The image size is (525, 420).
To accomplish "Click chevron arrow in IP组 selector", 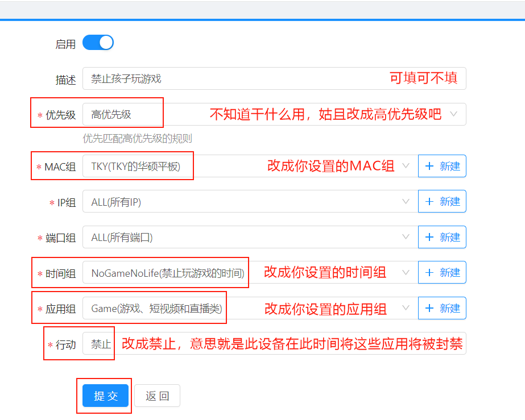I will (x=406, y=202).
